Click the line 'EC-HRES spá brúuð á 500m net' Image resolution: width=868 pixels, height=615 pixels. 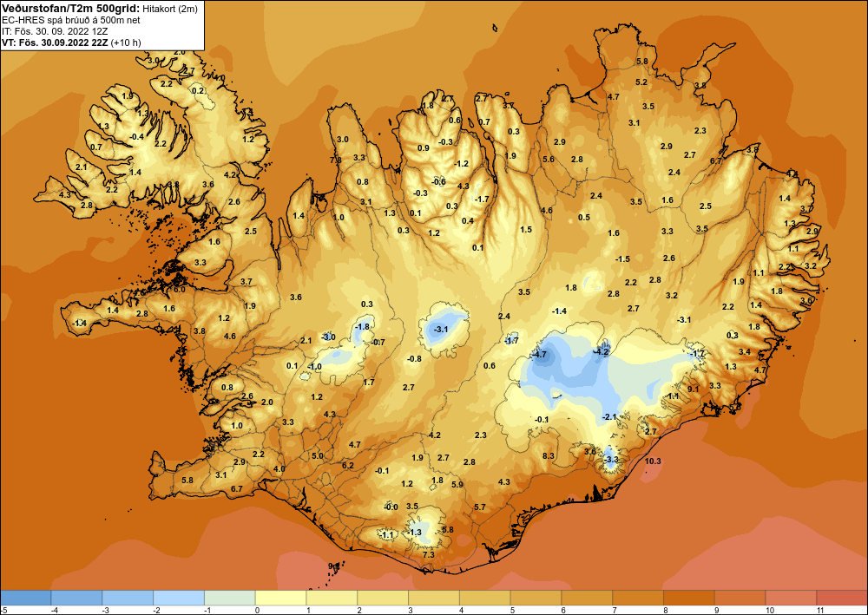tap(71, 20)
